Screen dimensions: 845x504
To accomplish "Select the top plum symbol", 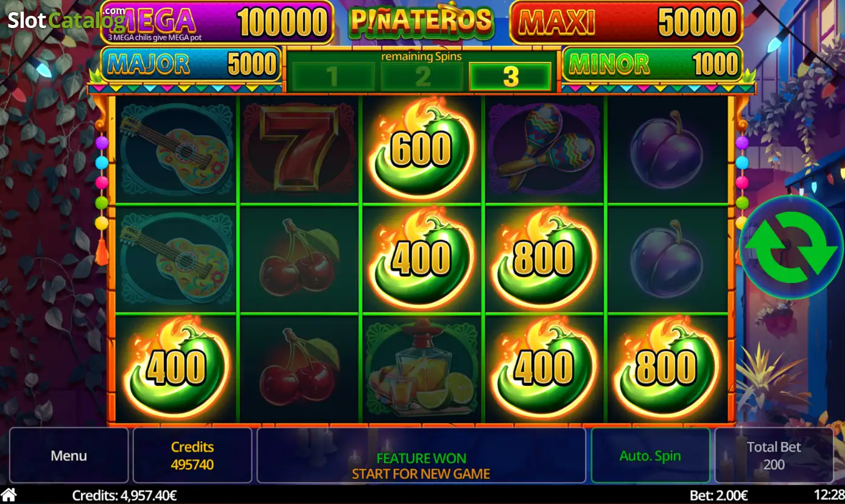I will 667,149.
